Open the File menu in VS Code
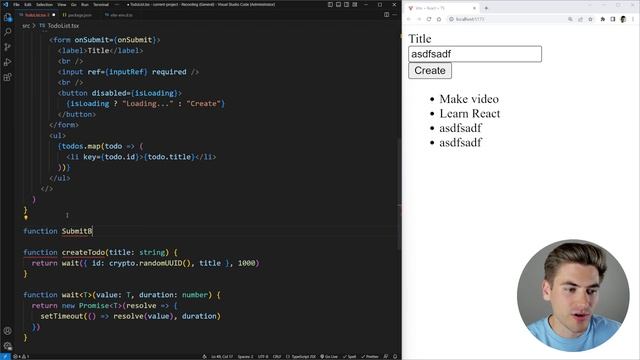This screenshot has width=640, height=360. [x=16, y=4]
